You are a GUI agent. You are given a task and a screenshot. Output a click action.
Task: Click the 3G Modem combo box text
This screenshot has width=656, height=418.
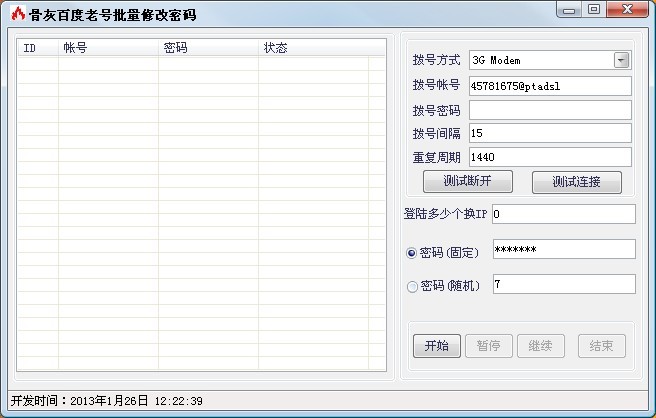tap(497, 60)
